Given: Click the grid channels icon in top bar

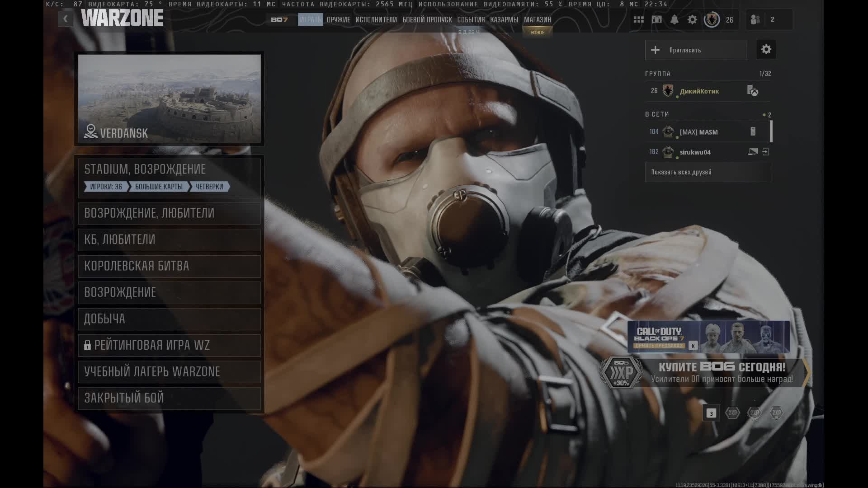Looking at the screenshot, I should (638, 19).
